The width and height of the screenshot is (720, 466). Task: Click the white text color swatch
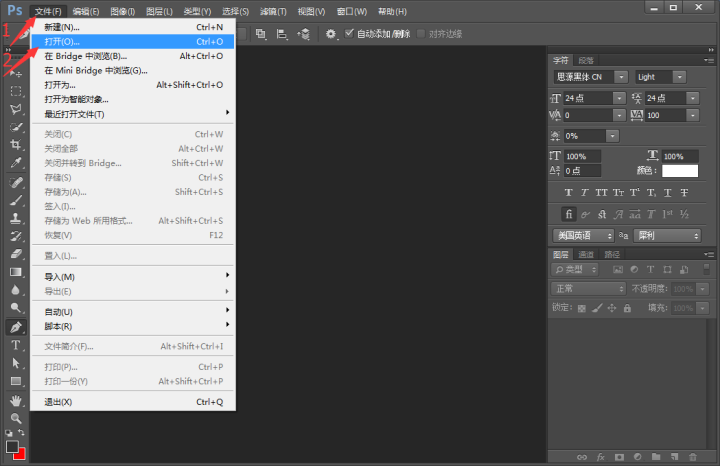click(679, 171)
